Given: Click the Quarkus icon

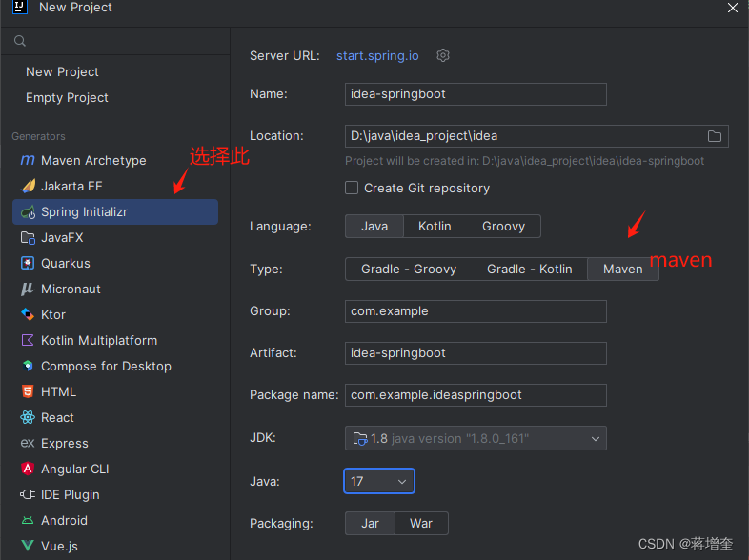Looking at the screenshot, I should click(x=28, y=263).
